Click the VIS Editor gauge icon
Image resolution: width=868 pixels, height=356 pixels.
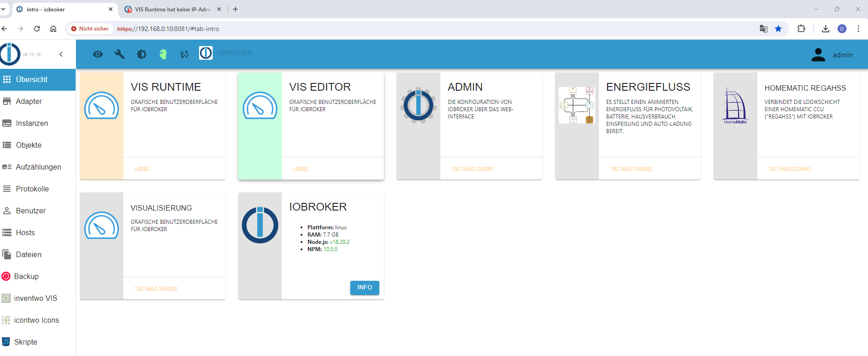[x=260, y=105]
